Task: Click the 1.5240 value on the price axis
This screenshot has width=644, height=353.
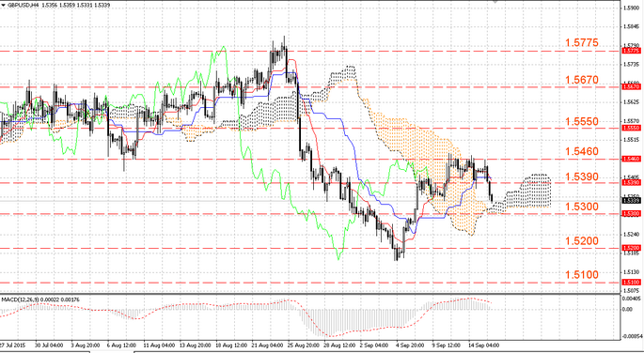Action: [631, 235]
